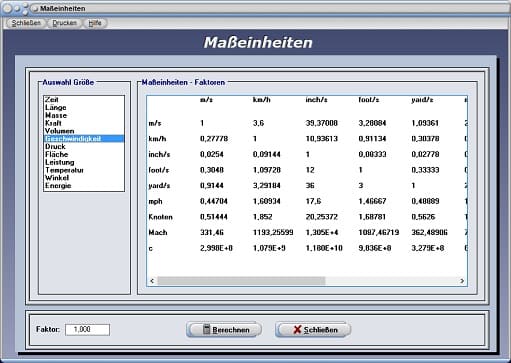Viewport: 511px width, 363px height.
Task: Click the table's scroll left arrow
Action: click(x=152, y=281)
